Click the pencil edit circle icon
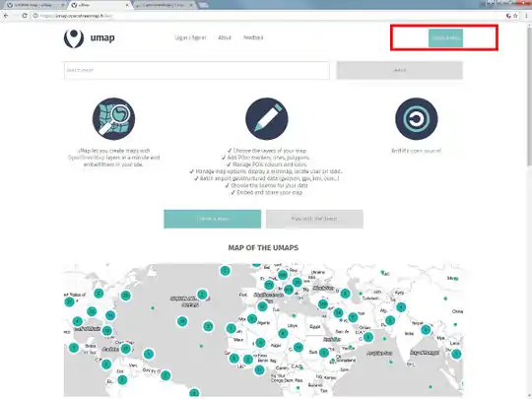532x399 pixels. click(x=267, y=119)
